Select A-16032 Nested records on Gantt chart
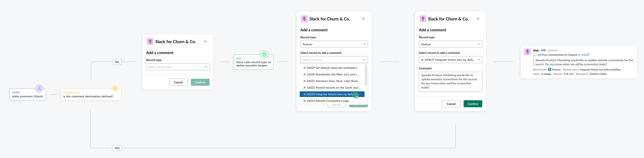The width and height of the screenshot is (644, 158). (x=332, y=87)
